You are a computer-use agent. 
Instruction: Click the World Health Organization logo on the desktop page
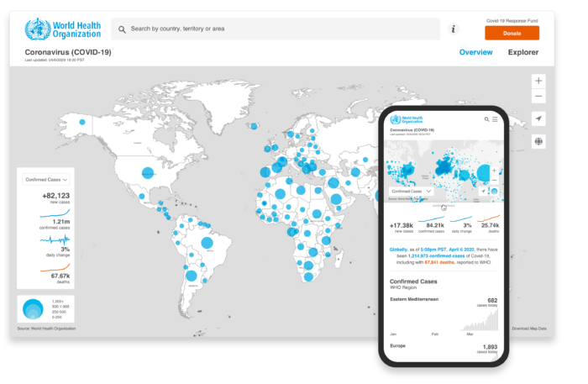[63, 29]
